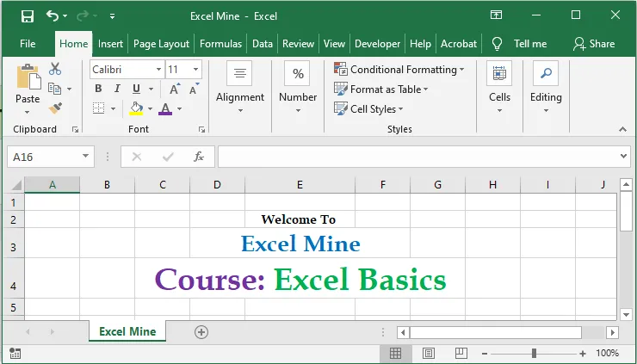
Task: Click the Borders icon
Action: (99, 108)
